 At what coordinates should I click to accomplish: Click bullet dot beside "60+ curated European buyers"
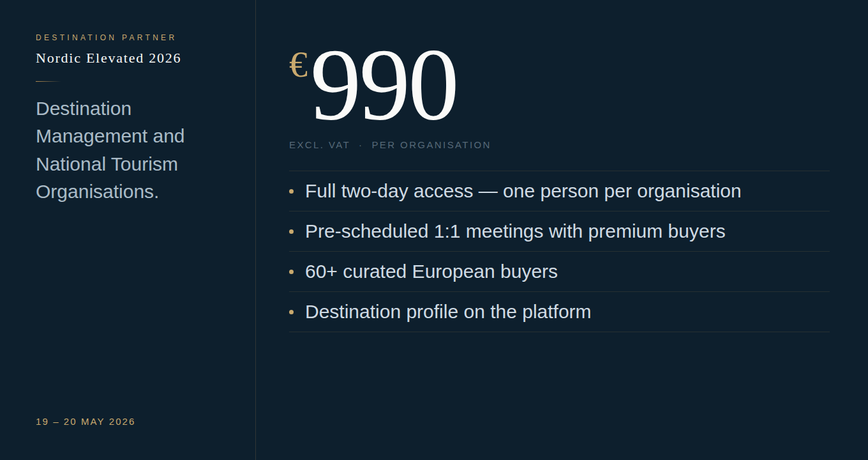[292, 272]
